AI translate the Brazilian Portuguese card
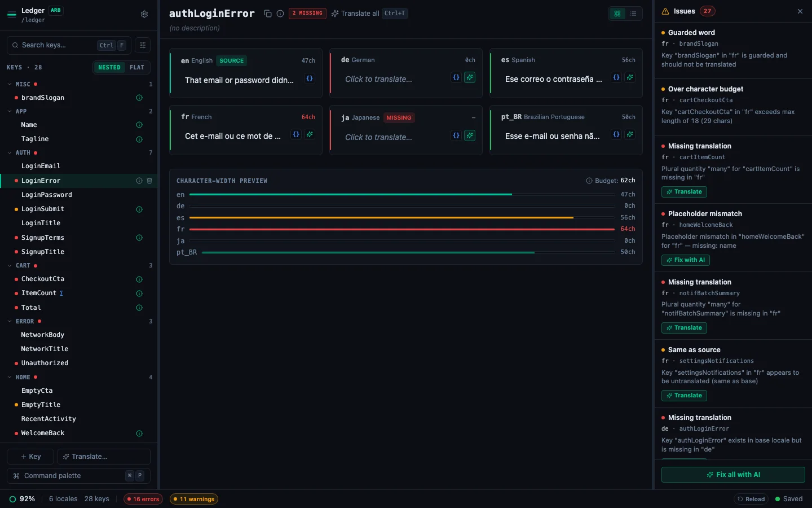 (630, 134)
